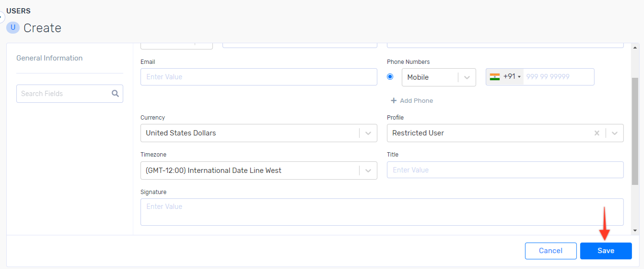Screen dimensions: 644x269
Task: Go to USERS breadcrumb heading
Action: 18,11
